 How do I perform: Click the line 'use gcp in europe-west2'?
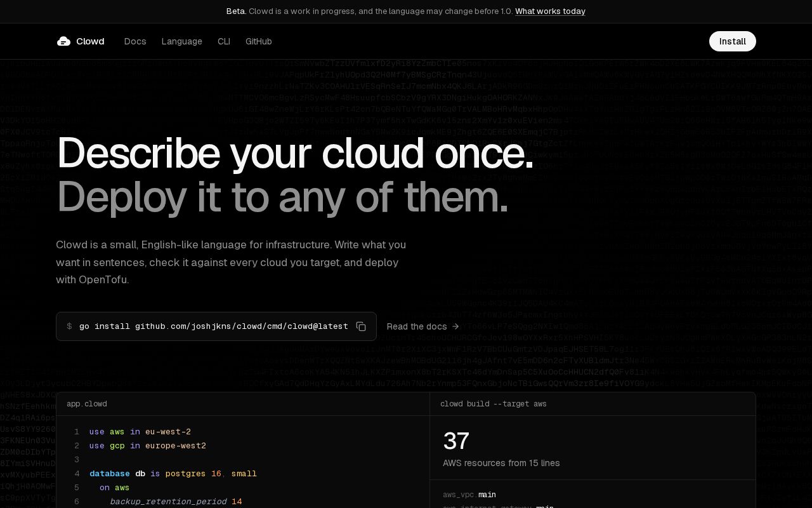click(x=148, y=446)
